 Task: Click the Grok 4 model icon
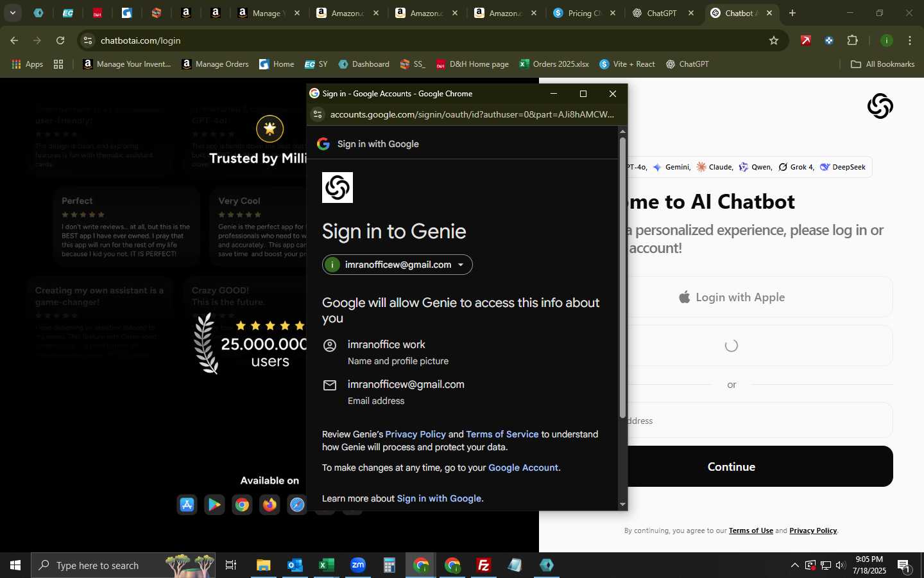click(783, 167)
